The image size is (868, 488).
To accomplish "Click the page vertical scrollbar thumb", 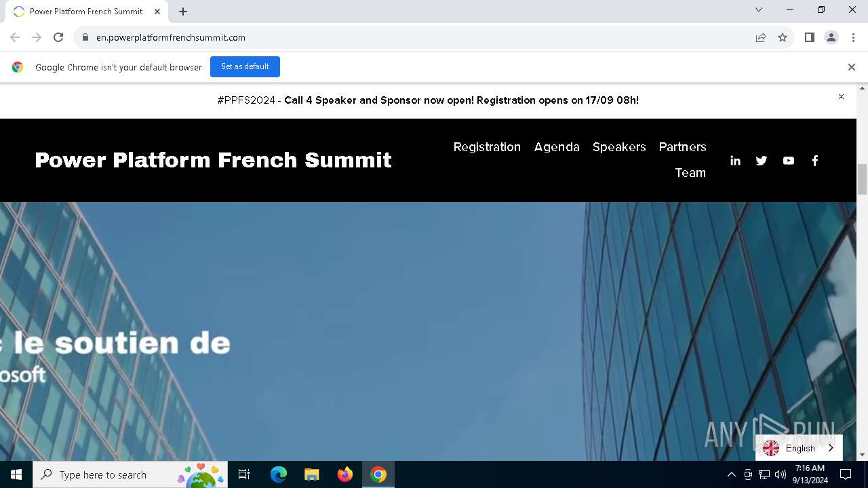I will (x=863, y=179).
